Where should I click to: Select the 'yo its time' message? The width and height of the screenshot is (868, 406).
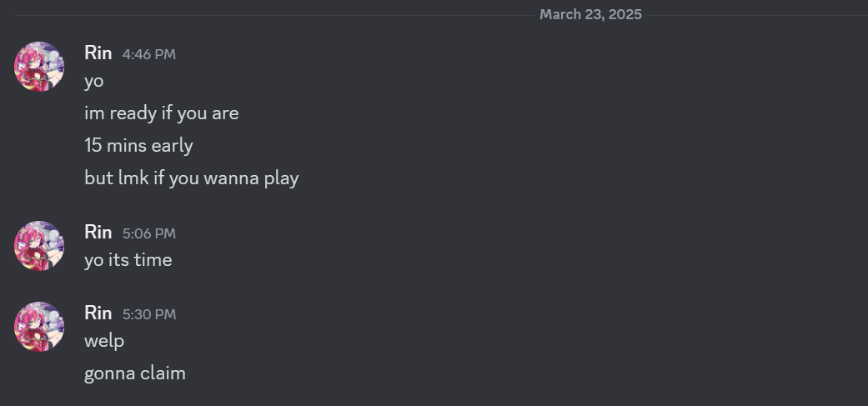(x=128, y=260)
